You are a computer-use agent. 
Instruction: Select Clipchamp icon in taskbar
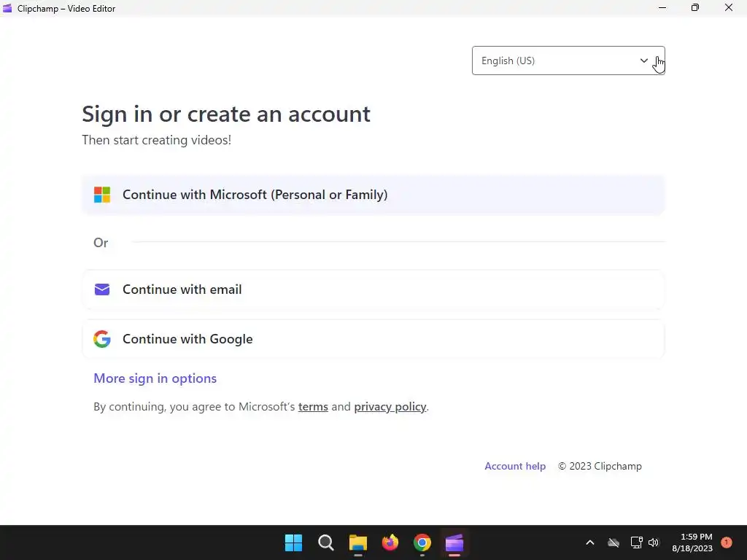click(454, 542)
